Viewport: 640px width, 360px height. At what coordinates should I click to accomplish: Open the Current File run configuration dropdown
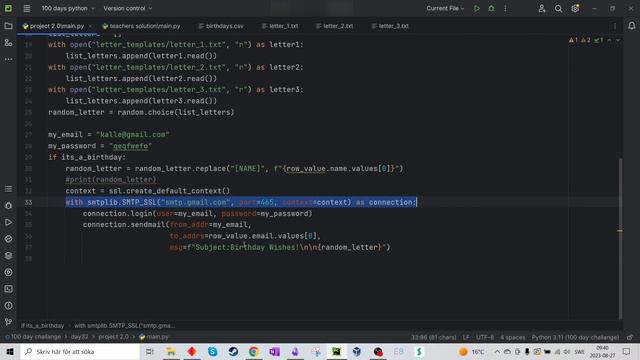445,8
